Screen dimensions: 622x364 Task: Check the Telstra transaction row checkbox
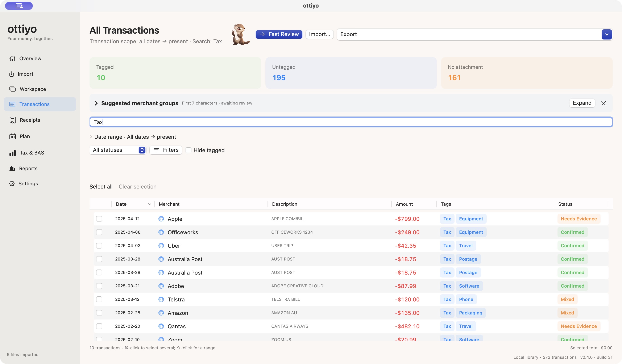coord(99,299)
